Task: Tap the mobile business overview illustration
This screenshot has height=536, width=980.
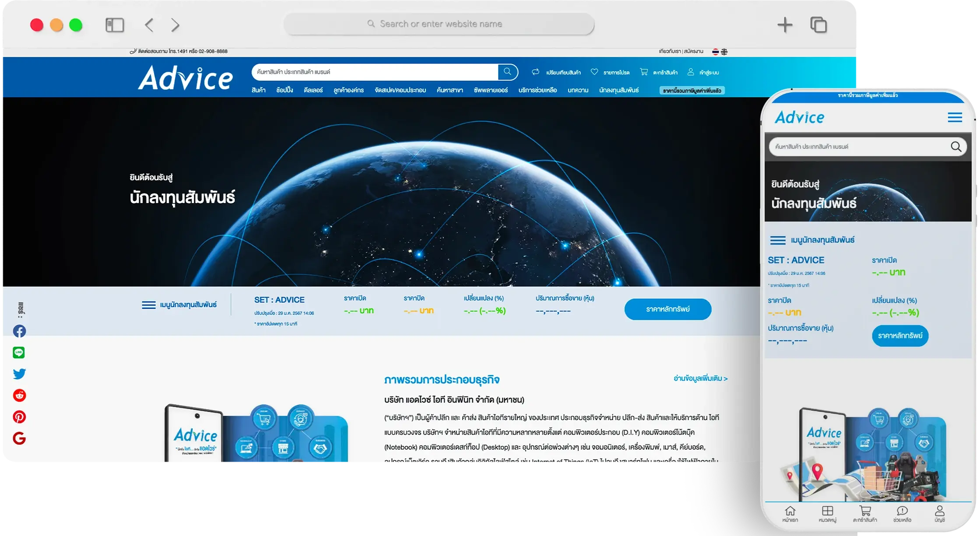Action: [x=864, y=454]
